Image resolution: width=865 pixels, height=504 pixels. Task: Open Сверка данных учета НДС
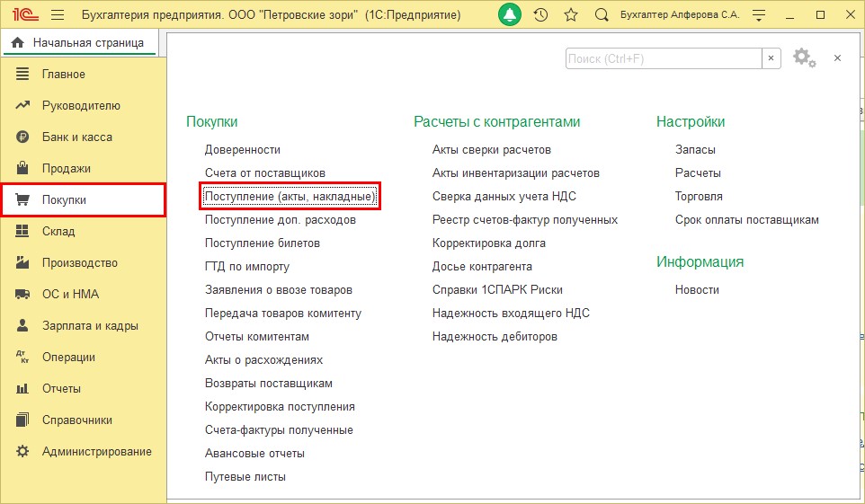click(504, 197)
